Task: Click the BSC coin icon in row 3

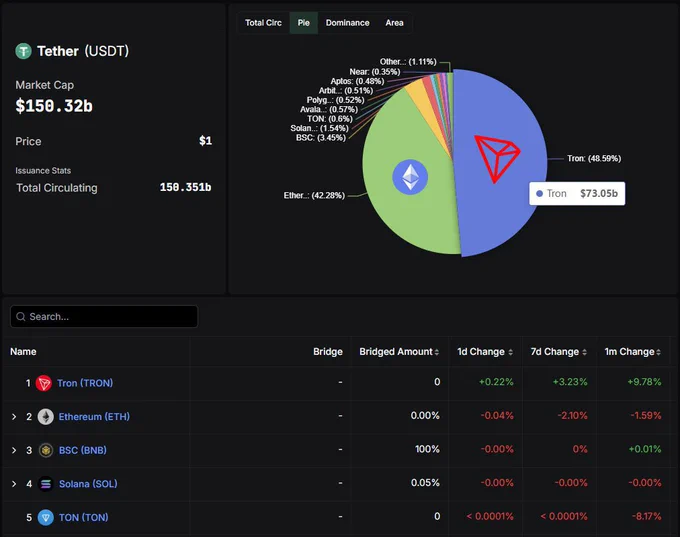Action: point(46,450)
